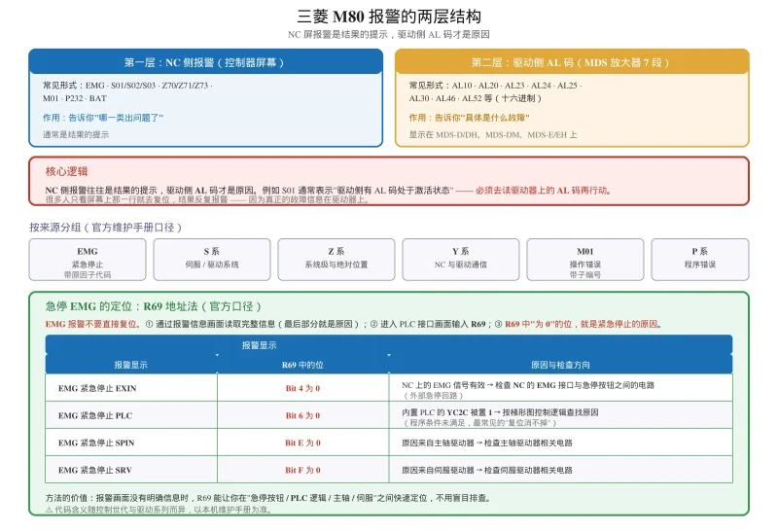Select the M01 操作错误 card

pos(585,260)
